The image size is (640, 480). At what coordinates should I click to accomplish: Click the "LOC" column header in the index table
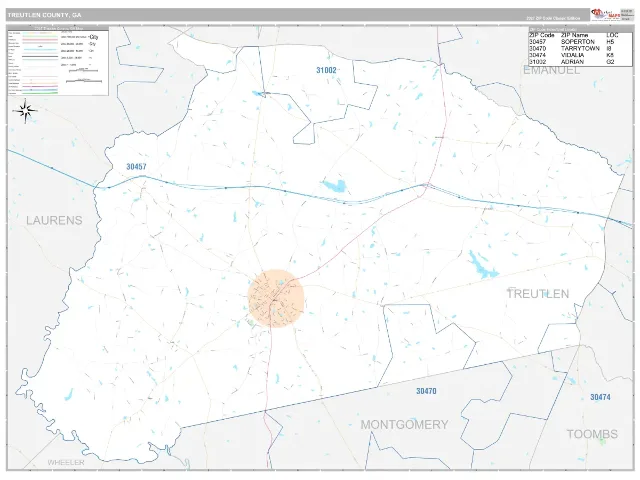point(613,35)
